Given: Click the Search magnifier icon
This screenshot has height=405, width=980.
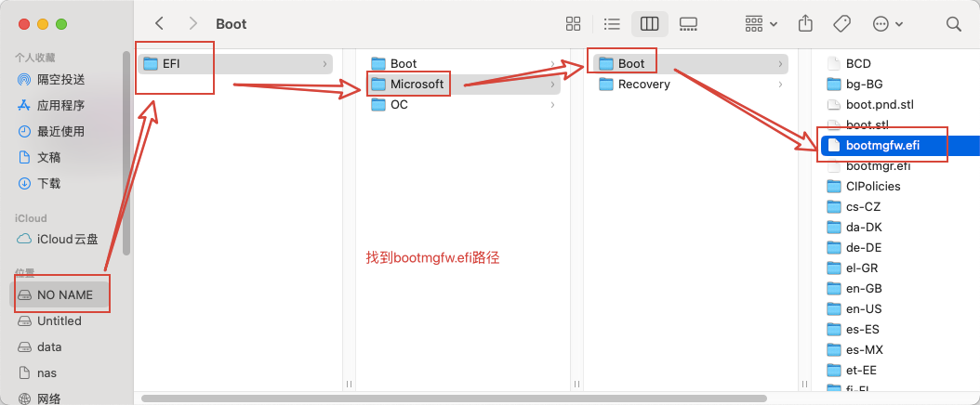Looking at the screenshot, I should pos(953,24).
